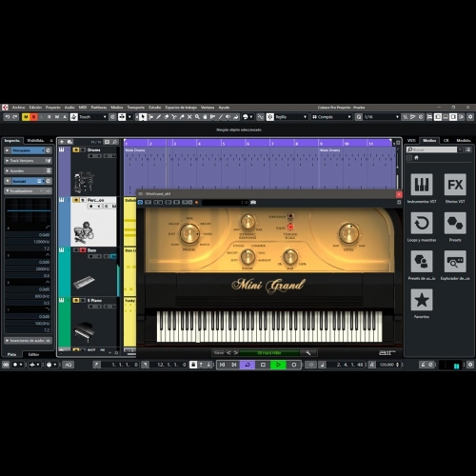Open Presets de usuario tile
This screenshot has height=476, width=476.
coord(422,261)
